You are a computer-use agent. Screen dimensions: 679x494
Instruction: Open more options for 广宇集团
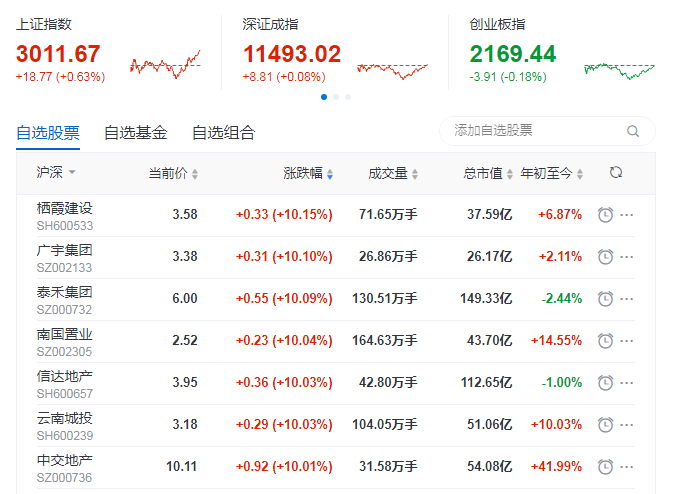pos(627,257)
